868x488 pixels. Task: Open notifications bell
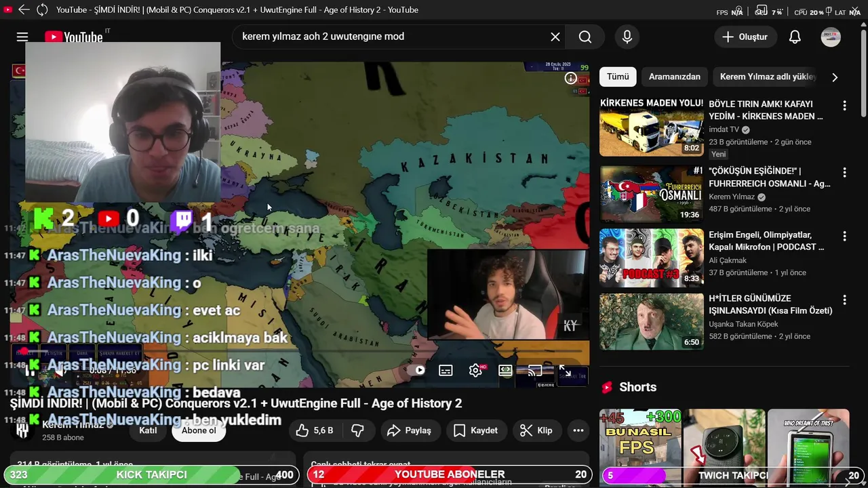(x=795, y=37)
